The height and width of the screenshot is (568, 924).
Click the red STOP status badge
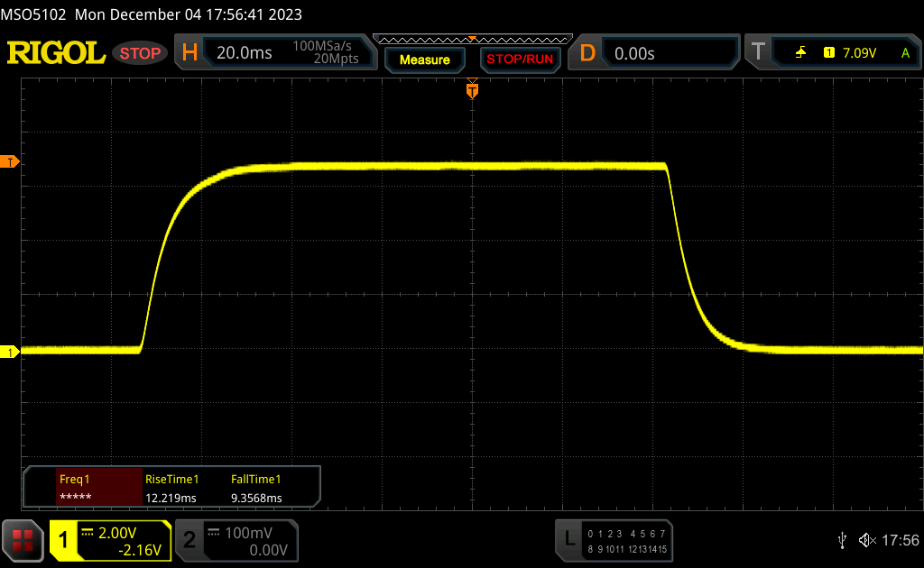point(140,53)
